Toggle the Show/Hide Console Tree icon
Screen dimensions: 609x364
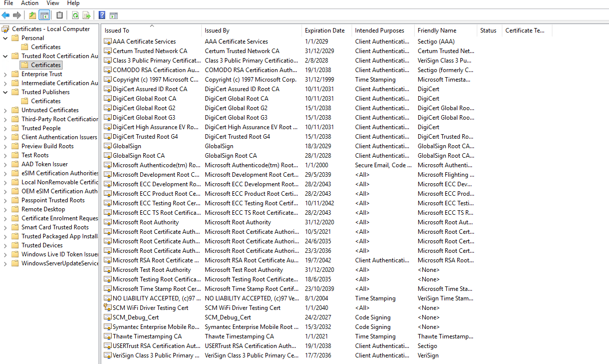click(44, 16)
